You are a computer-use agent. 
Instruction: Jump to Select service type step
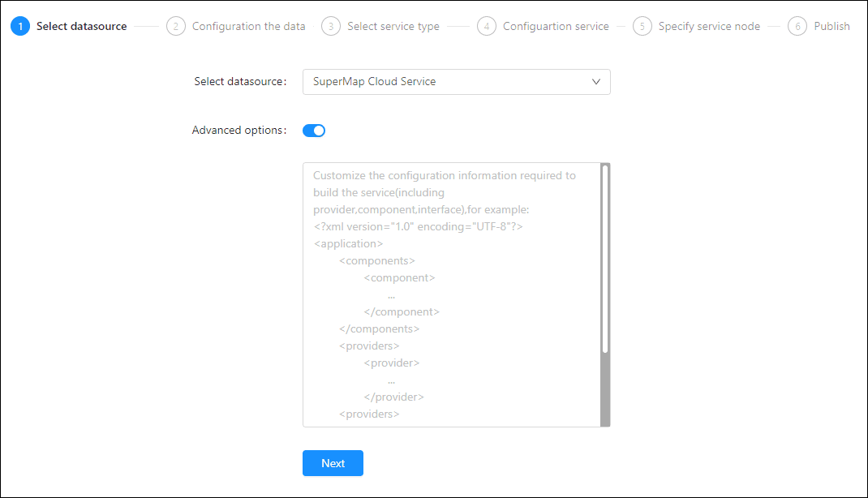point(393,26)
